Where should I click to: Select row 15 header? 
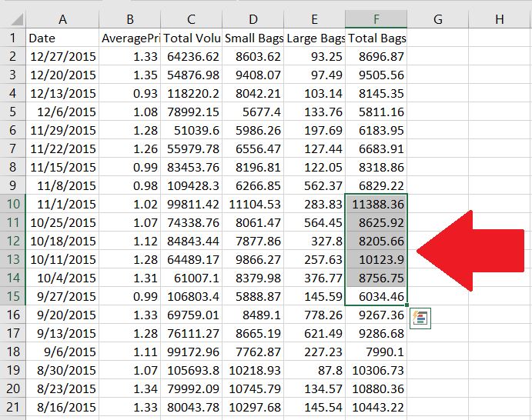[13, 296]
